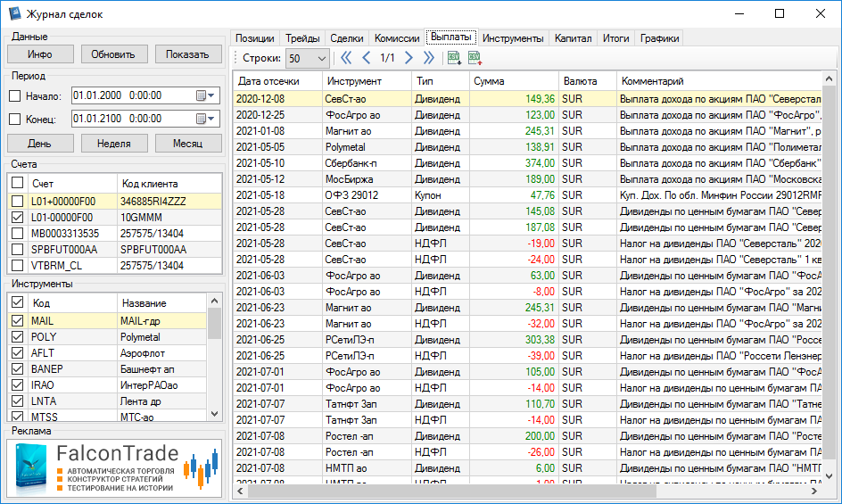Check account MB0003313535

[x=18, y=233]
